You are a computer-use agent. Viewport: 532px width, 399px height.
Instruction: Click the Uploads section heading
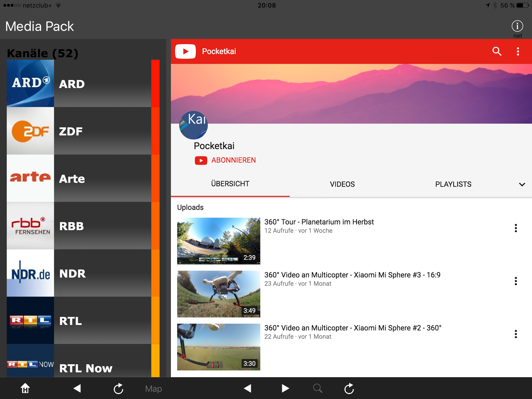pyautogui.click(x=190, y=207)
